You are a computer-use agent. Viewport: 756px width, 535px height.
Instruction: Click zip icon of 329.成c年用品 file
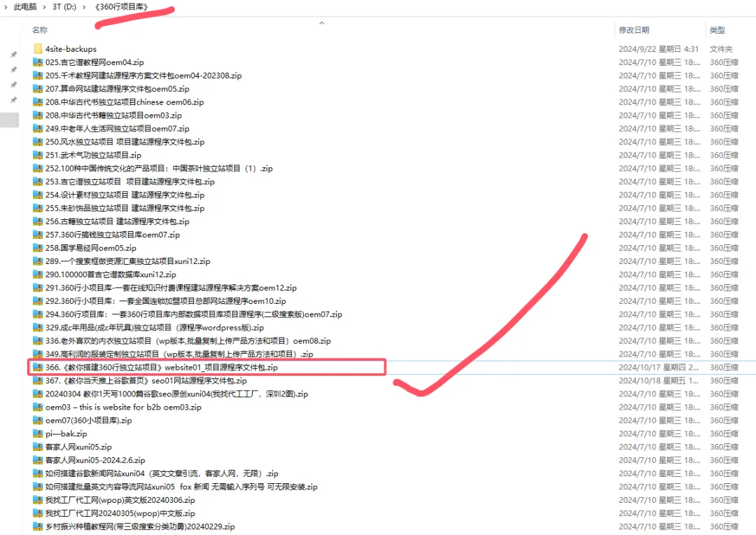click(38, 328)
